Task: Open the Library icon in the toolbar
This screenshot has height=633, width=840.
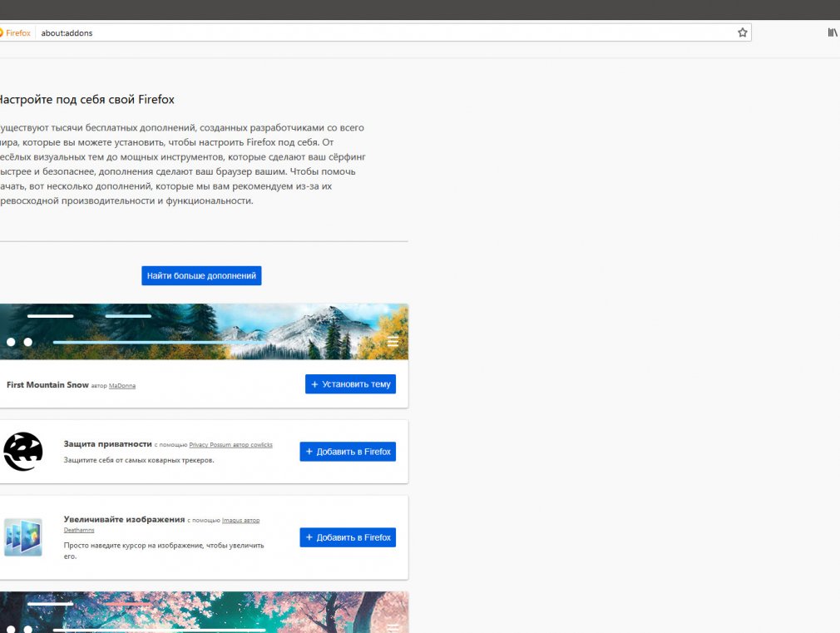Action: pyautogui.click(x=833, y=32)
